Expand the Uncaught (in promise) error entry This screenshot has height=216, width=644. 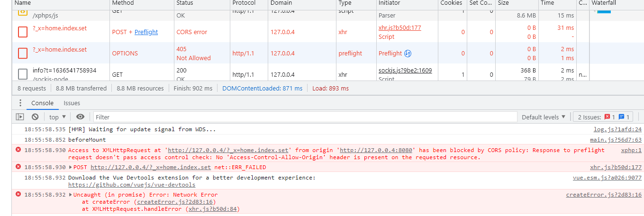(x=71, y=195)
